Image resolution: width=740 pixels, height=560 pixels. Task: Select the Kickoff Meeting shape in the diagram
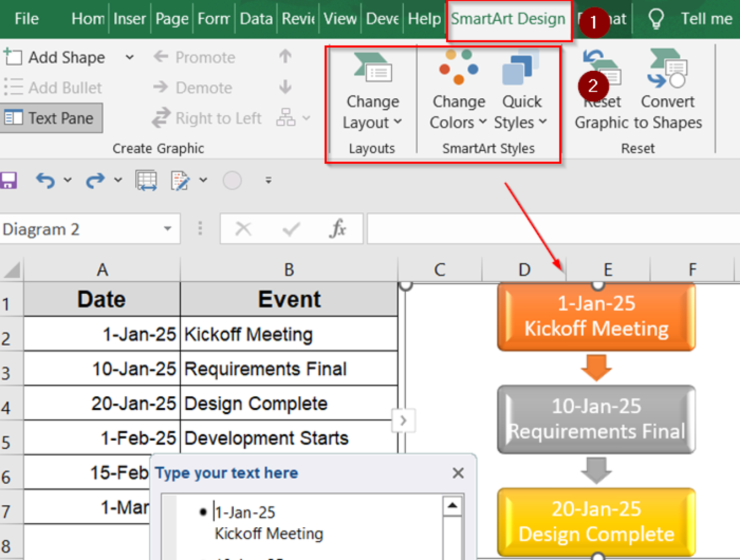click(596, 316)
